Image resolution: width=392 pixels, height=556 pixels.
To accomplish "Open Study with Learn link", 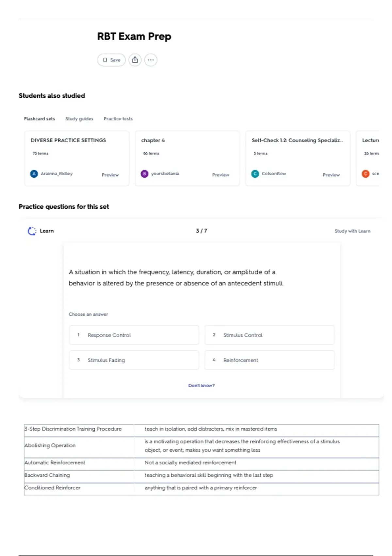I will pos(352,231).
